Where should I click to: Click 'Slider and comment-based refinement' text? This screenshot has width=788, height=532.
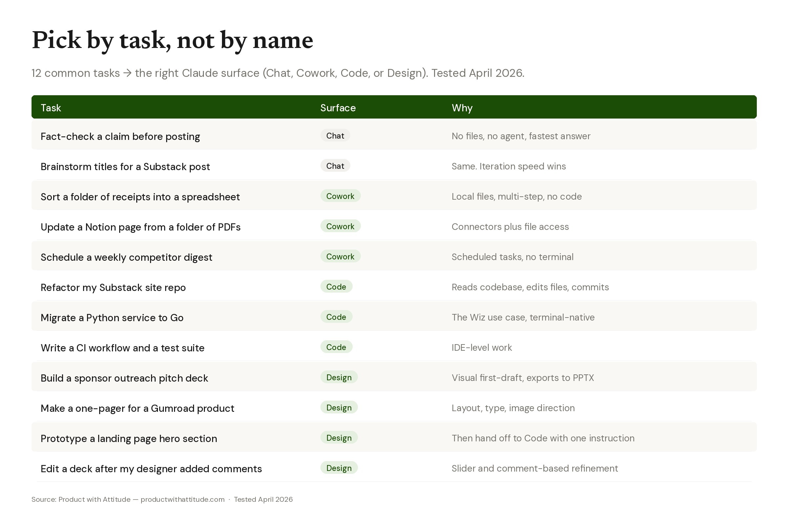click(x=535, y=468)
